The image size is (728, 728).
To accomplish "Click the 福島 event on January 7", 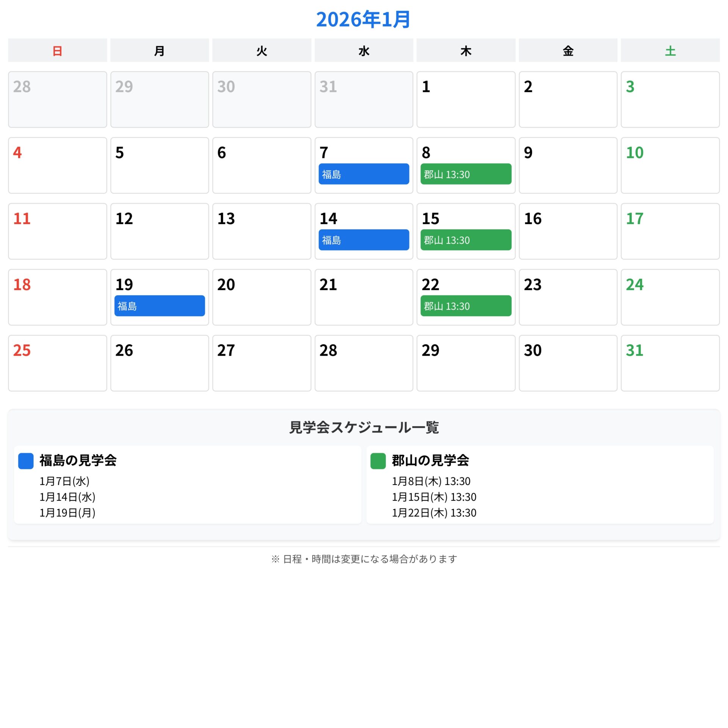I will (364, 174).
